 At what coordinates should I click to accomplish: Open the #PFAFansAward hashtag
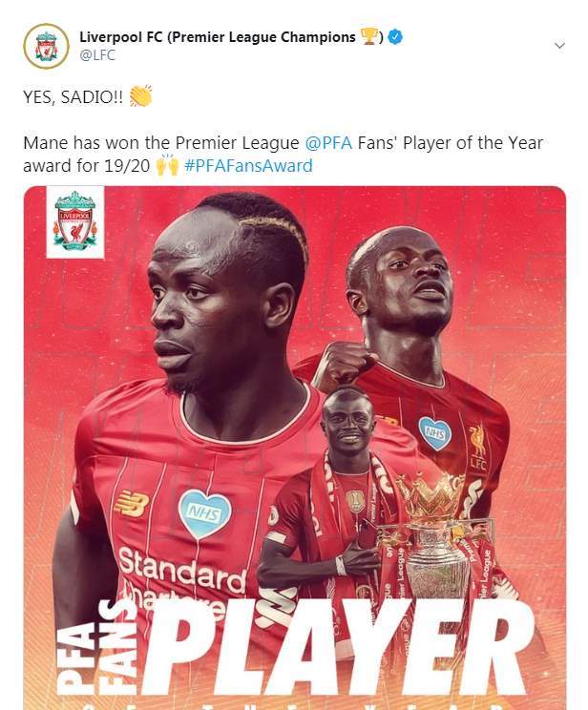click(x=249, y=166)
